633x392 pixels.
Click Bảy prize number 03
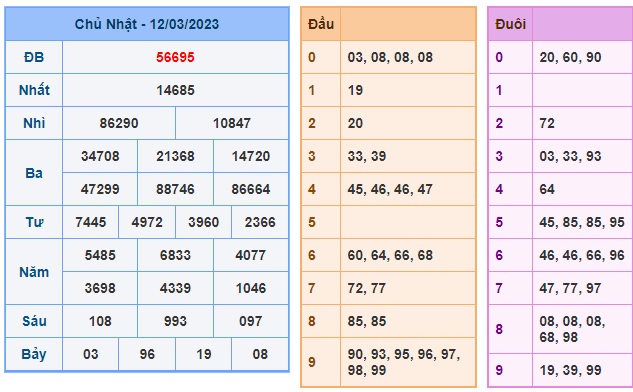click(91, 354)
